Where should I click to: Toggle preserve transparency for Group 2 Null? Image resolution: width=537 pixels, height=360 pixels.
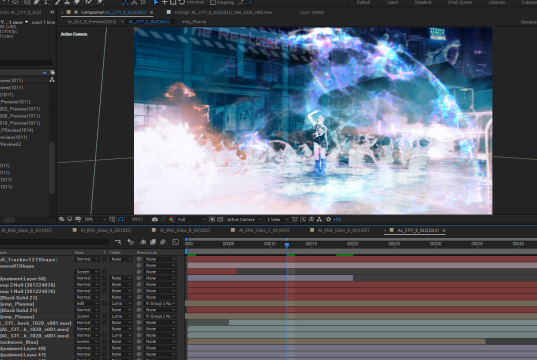pos(104,285)
